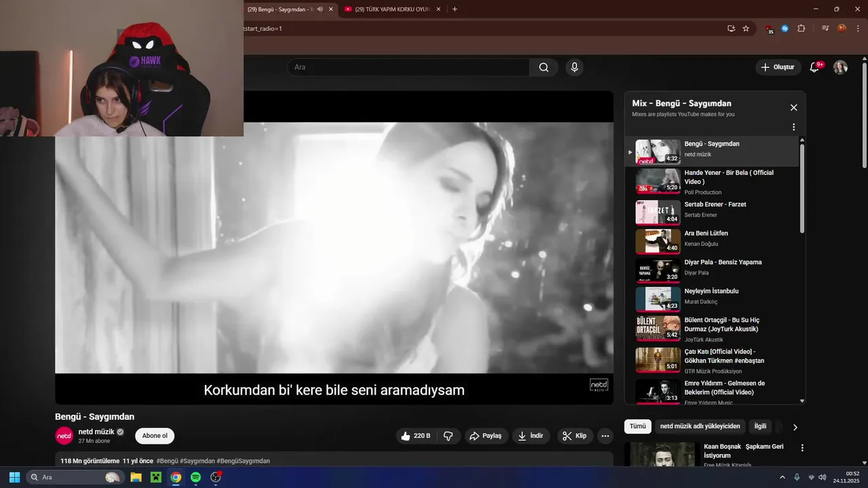
Task: Dislike the Saygımdan video
Action: point(448,436)
